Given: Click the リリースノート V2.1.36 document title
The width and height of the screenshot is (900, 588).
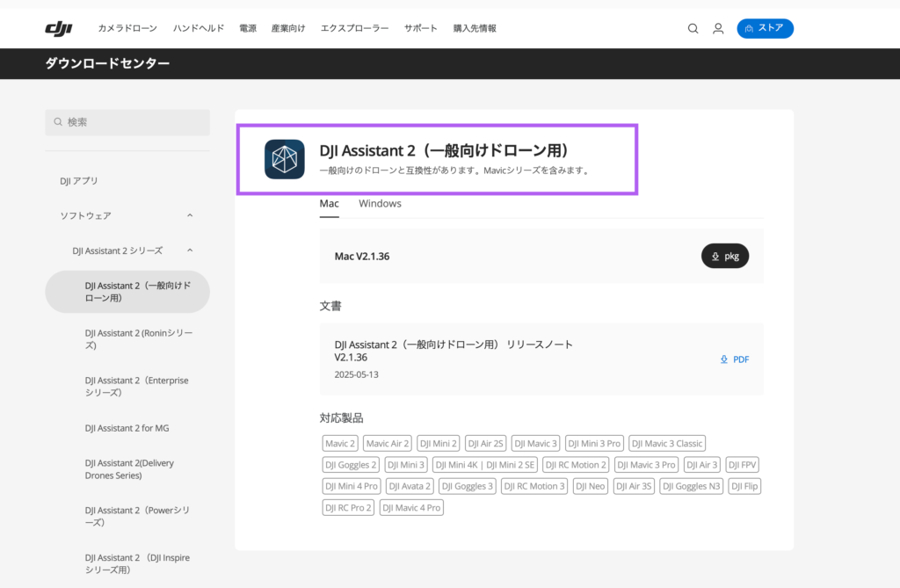Looking at the screenshot, I should [x=454, y=351].
